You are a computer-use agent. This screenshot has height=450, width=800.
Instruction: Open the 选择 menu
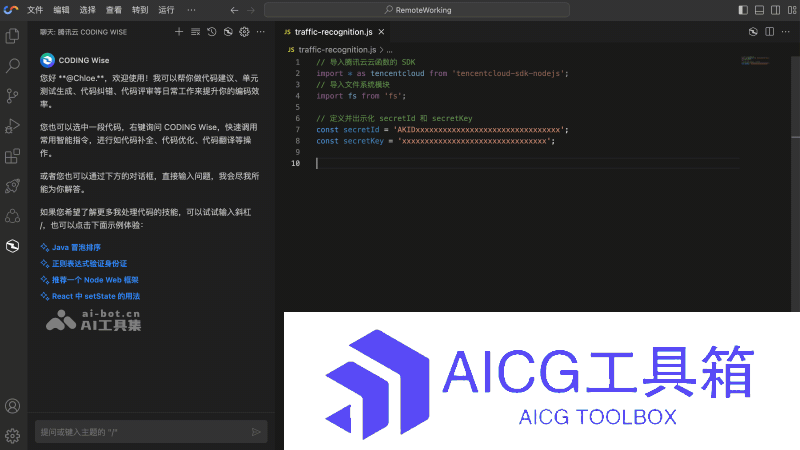pos(87,10)
